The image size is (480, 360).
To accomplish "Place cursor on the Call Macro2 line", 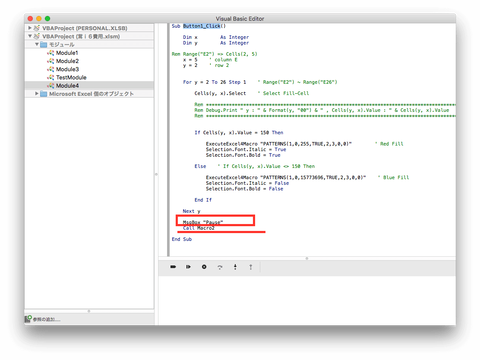I will click(198, 228).
